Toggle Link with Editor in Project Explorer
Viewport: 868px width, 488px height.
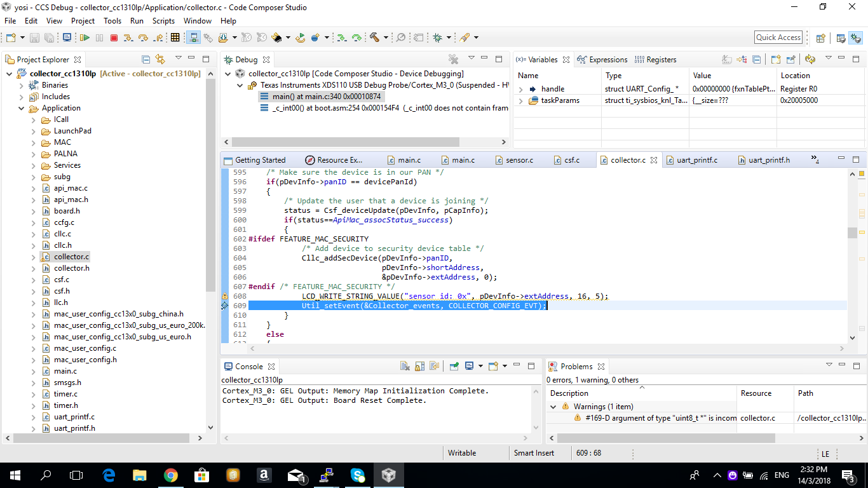click(160, 60)
